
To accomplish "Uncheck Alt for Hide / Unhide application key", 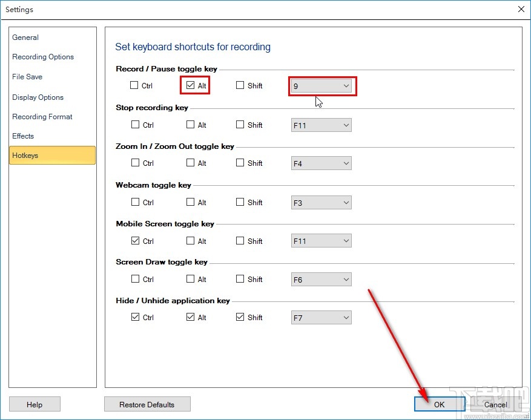I will [x=190, y=317].
